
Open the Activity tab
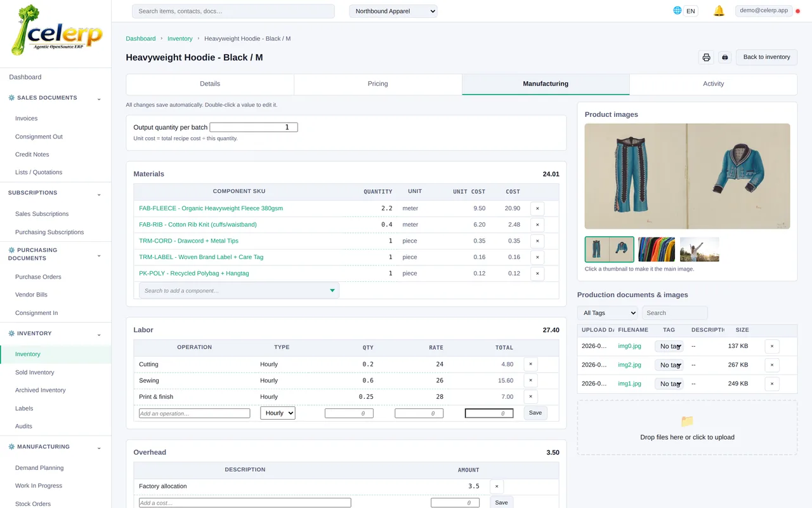pos(714,84)
